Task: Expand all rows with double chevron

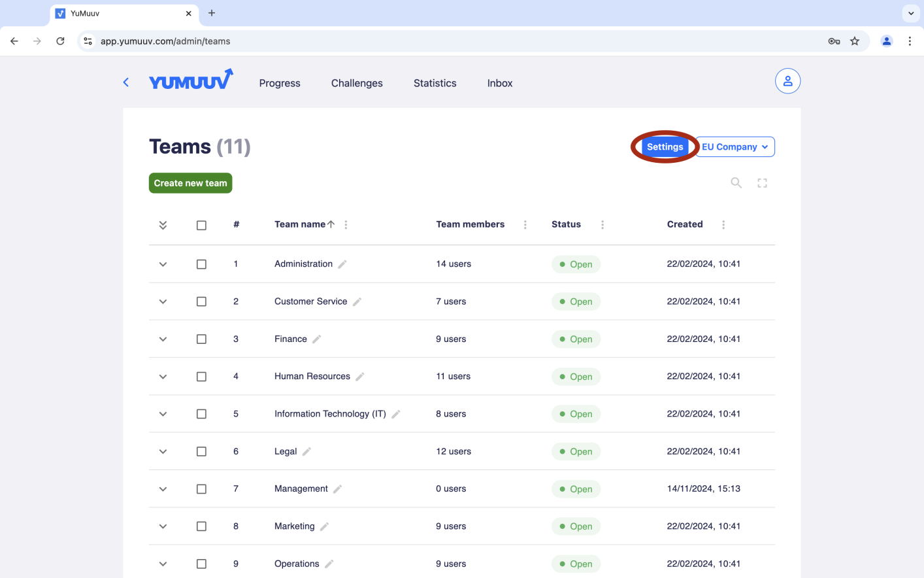Action: (x=163, y=226)
